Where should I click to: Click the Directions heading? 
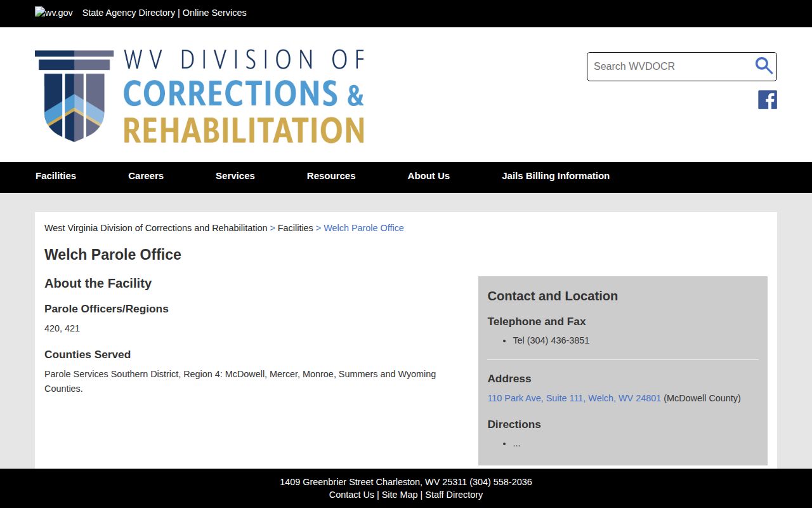click(x=514, y=424)
